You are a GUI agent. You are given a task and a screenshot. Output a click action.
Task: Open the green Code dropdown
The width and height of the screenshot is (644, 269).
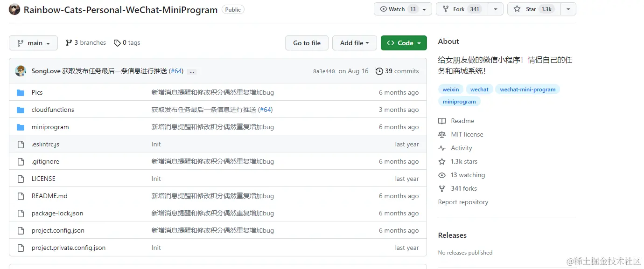[x=404, y=43]
